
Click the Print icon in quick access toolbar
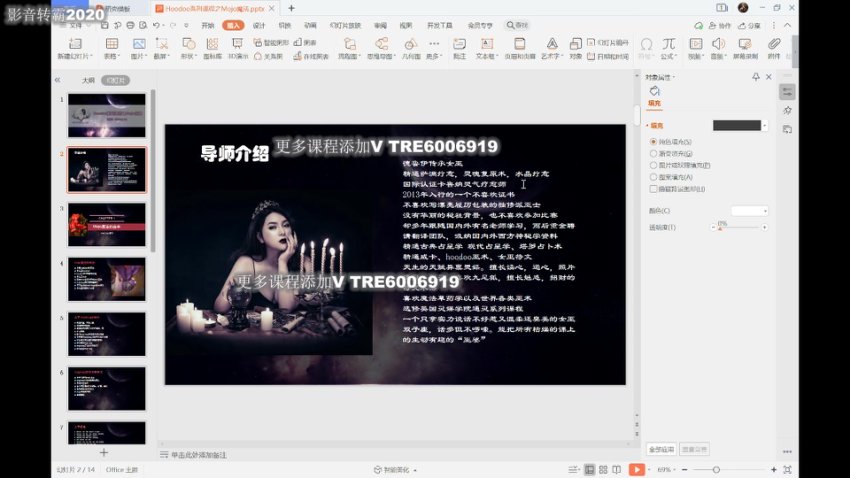click(x=130, y=25)
